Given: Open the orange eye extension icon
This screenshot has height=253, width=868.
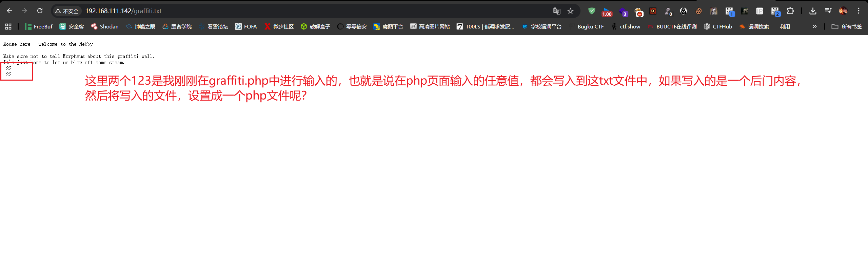Looking at the screenshot, I should pos(653,11).
